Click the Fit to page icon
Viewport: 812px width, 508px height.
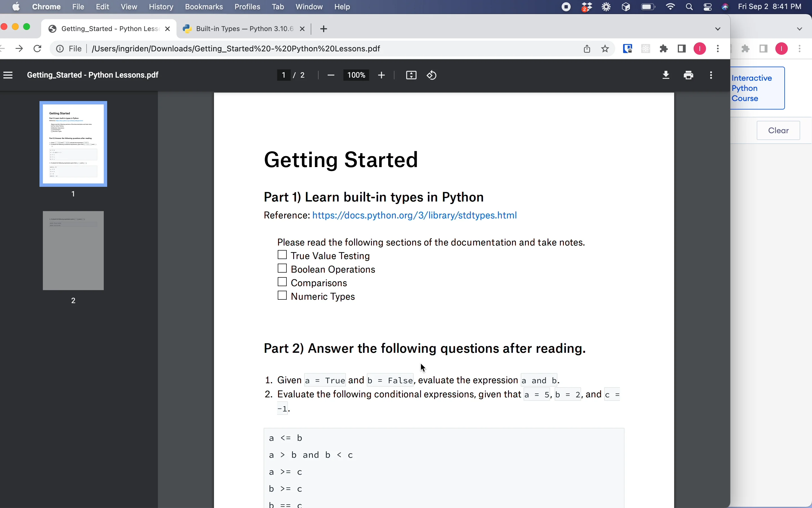(x=411, y=75)
